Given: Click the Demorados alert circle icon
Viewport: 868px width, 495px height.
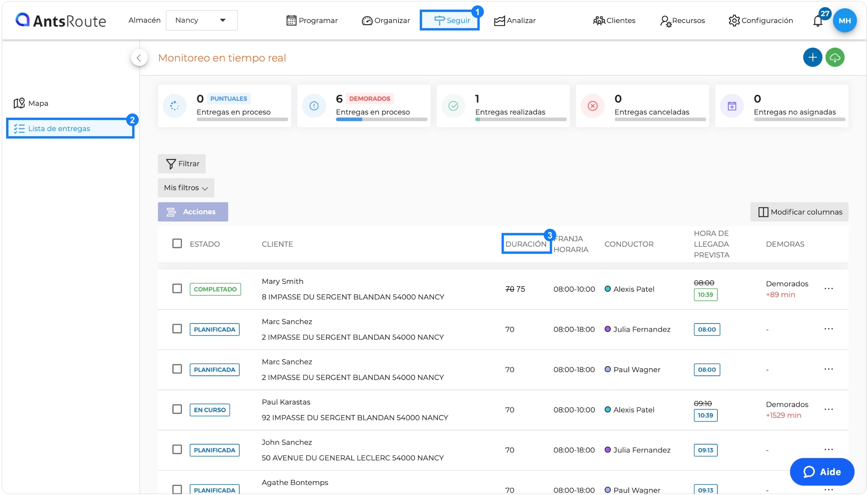Looking at the screenshot, I should coord(314,106).
